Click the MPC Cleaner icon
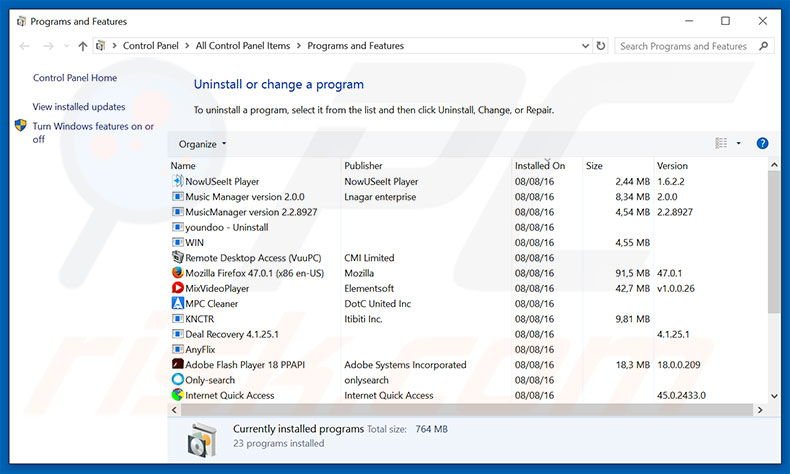The height and width of the screenshot is (474, 790). click(x=177, y=303)
